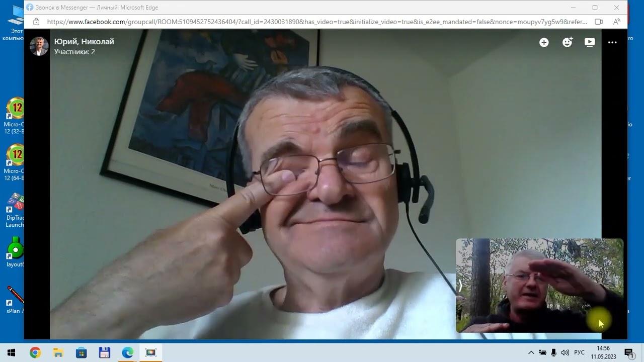Switch to Microsoft Edge on the taskbar
Viewport: 644px width, 362px height.
(127, 352)
